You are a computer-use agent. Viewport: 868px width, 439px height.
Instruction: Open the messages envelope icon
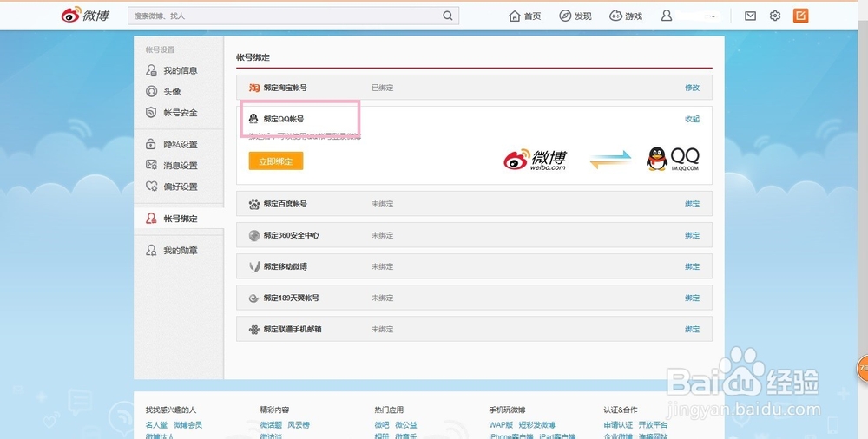[x=750, y=16]
